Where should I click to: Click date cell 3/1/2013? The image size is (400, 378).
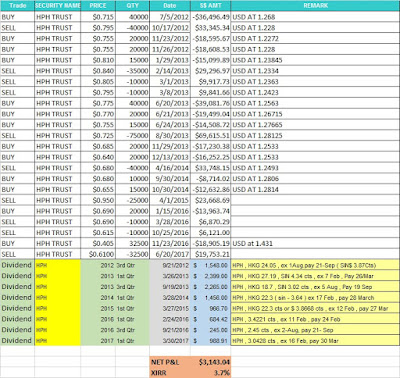170,82
